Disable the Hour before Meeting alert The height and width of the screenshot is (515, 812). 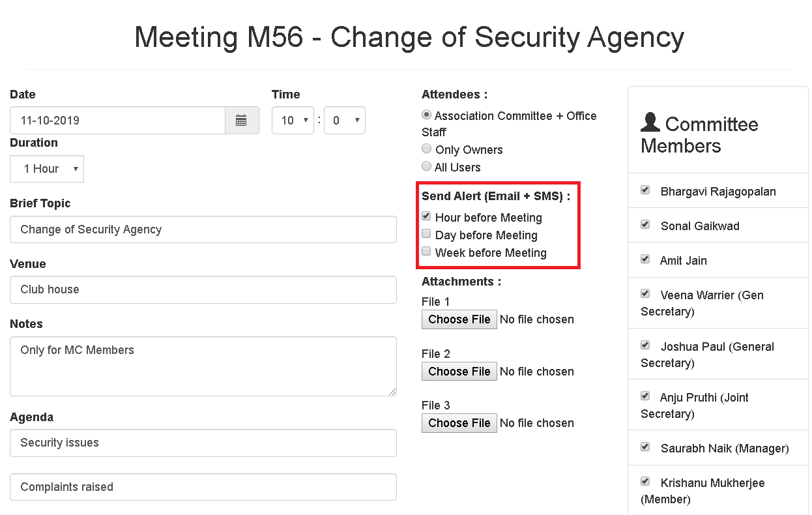[426, 216]
